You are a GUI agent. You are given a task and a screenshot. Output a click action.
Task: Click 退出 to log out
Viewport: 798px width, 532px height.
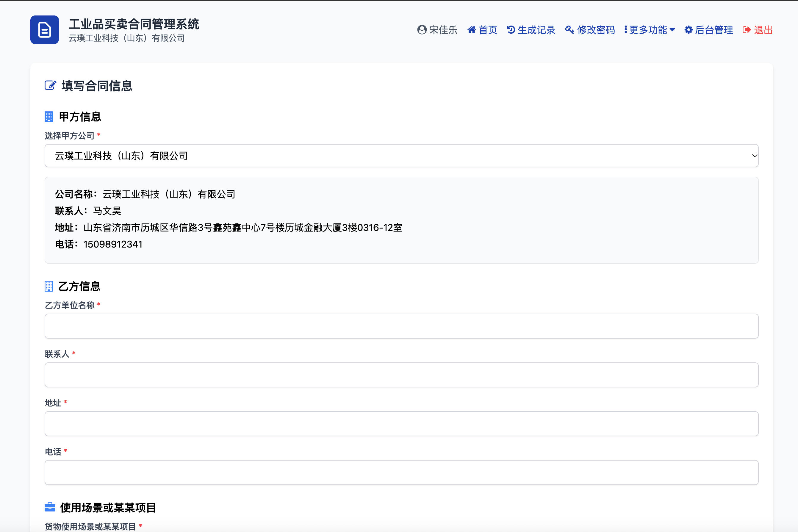click(x=758, y=30)
